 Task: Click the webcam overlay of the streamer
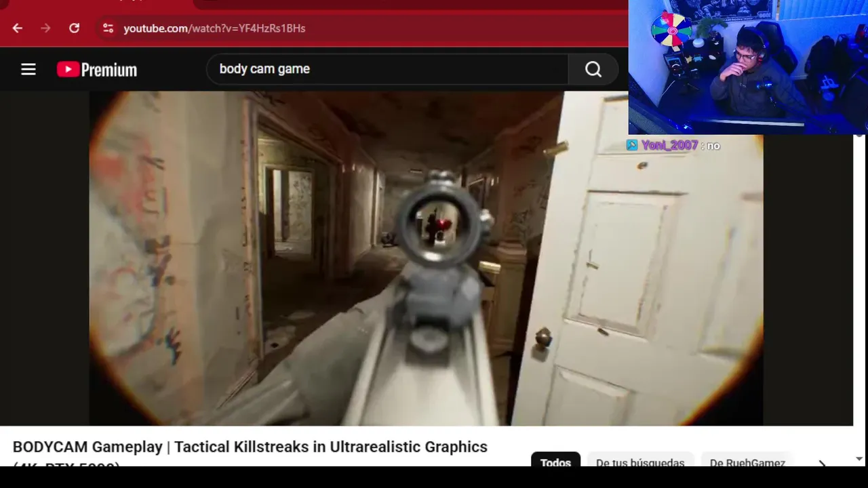point(748,67)
